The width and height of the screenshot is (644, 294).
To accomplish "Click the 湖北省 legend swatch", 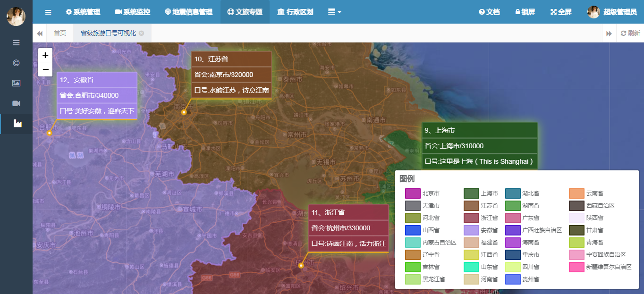I will point(513,193).
